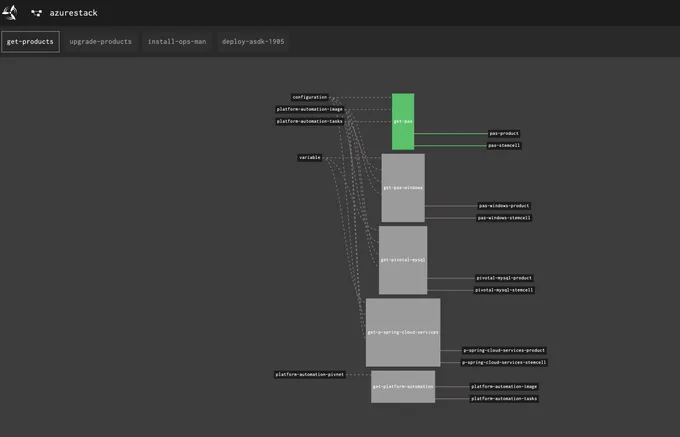This screenshot has width=680, height=437.
Task: Open the azurestack pipeline name
Action: (x=73, y=13)
